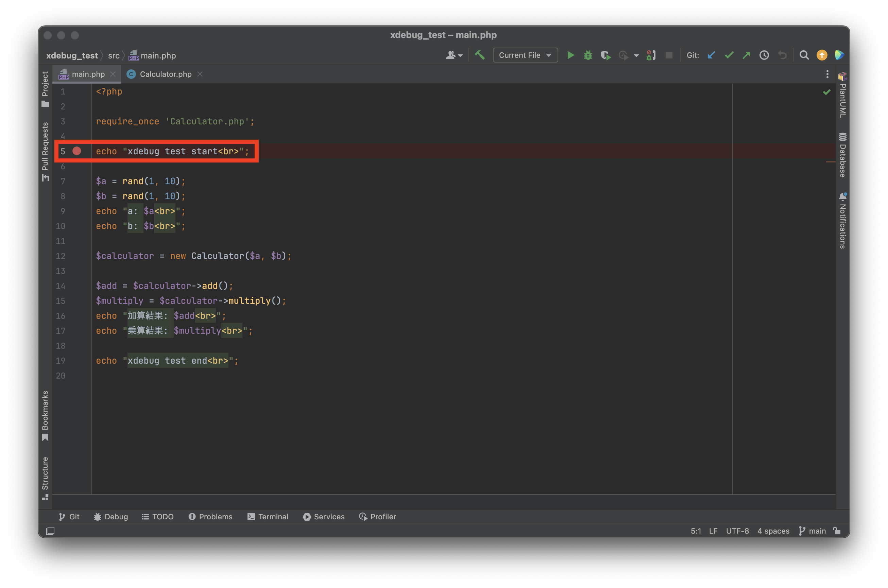Start debugging with the bug icon

pyautogui.click(x=588, y=55)
